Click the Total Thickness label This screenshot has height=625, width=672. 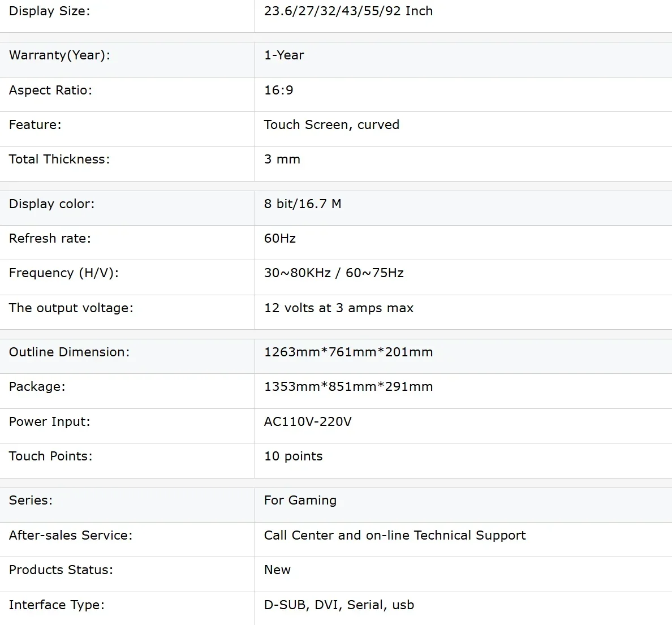pos(59,160)
